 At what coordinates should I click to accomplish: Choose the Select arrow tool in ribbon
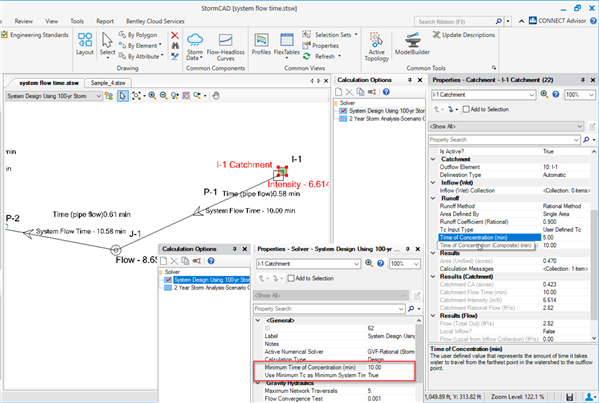(x=107, y=45)
